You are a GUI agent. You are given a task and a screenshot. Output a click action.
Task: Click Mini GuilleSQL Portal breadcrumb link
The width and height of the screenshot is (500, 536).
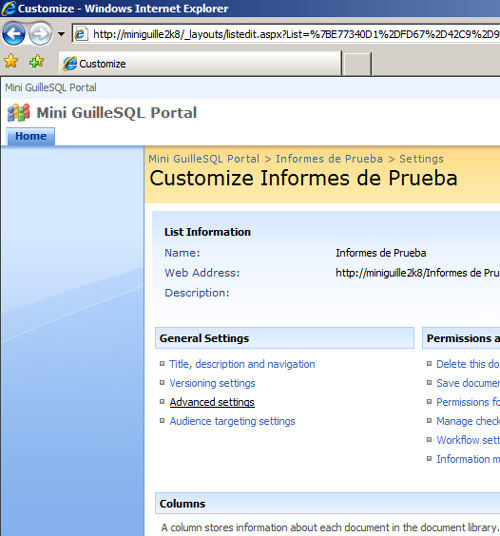point(204,159)
